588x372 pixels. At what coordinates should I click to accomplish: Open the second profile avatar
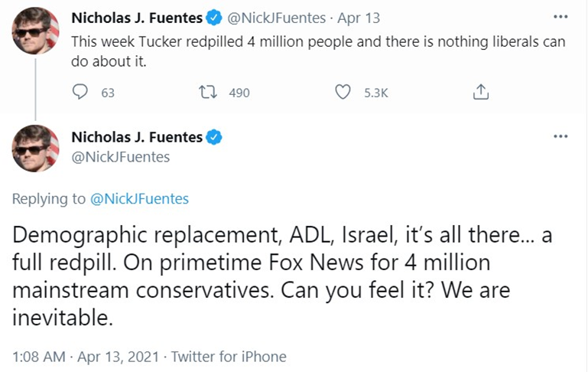click(36, 148)
